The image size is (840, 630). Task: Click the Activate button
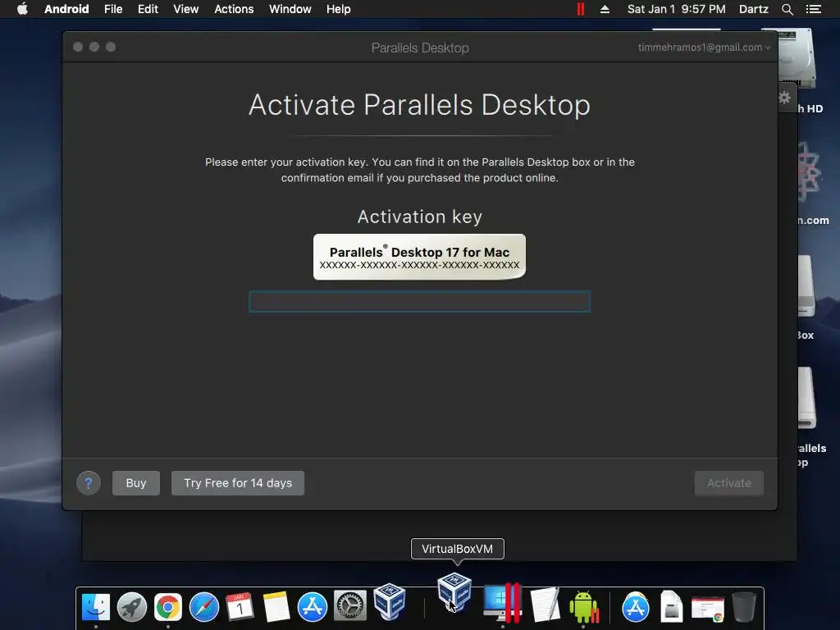(x=729, y=483)
